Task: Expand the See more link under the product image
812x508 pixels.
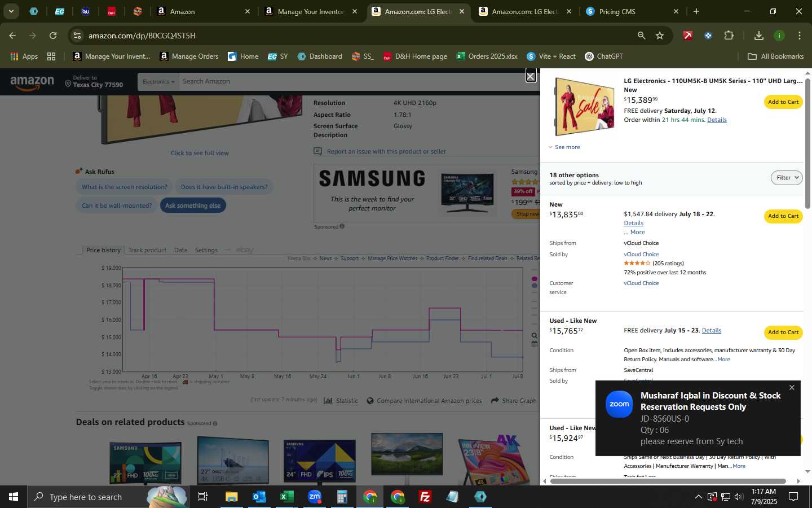Action: pyautogui.click(x=564, y=147)
